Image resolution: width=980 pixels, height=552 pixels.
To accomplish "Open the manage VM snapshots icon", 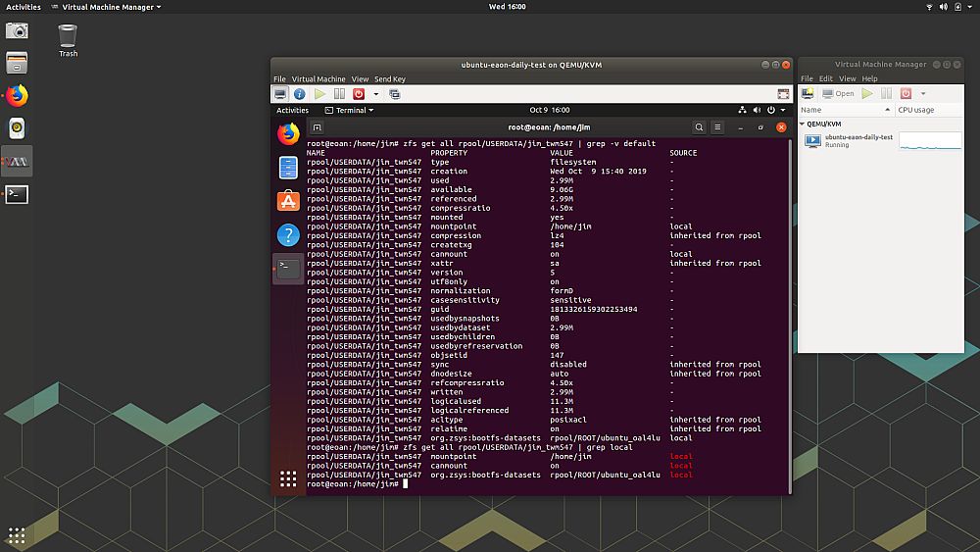I will click(395, 94).
